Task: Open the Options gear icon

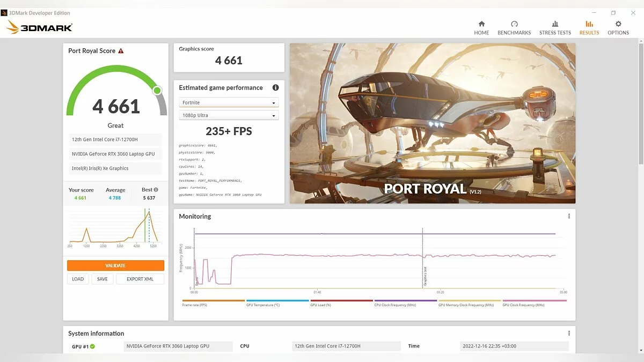Action: pos(618,24)
